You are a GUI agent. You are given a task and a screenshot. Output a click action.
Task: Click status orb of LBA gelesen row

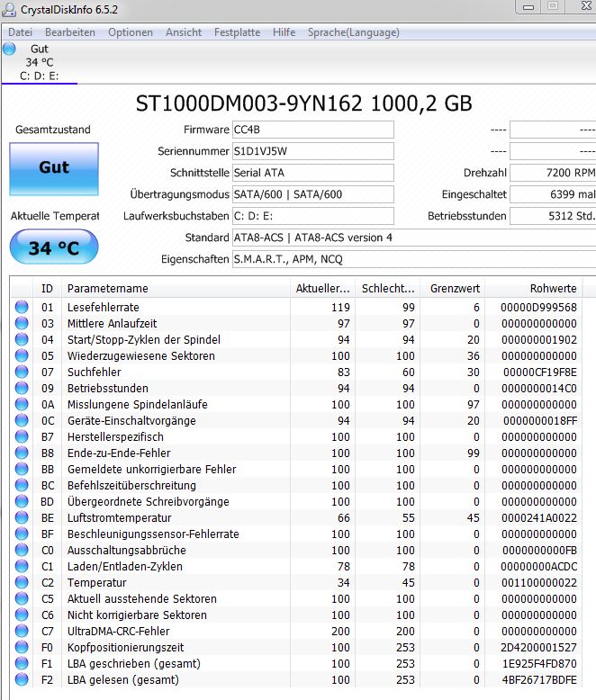22,679
